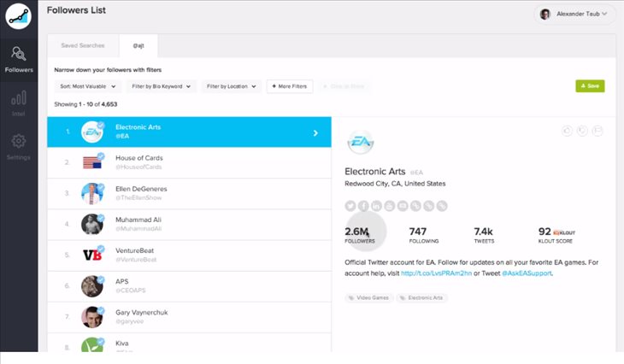
Task: Select Gary Vaynerchuk in the list
Action: (x=189, y=317)
